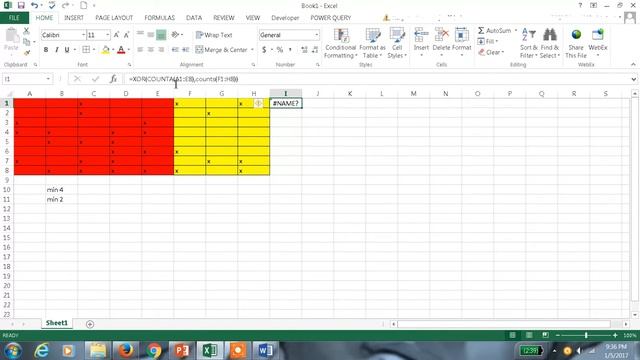Apply the Percent Style format
Viewport: 640px width, 360px height.
click(280, 50)
